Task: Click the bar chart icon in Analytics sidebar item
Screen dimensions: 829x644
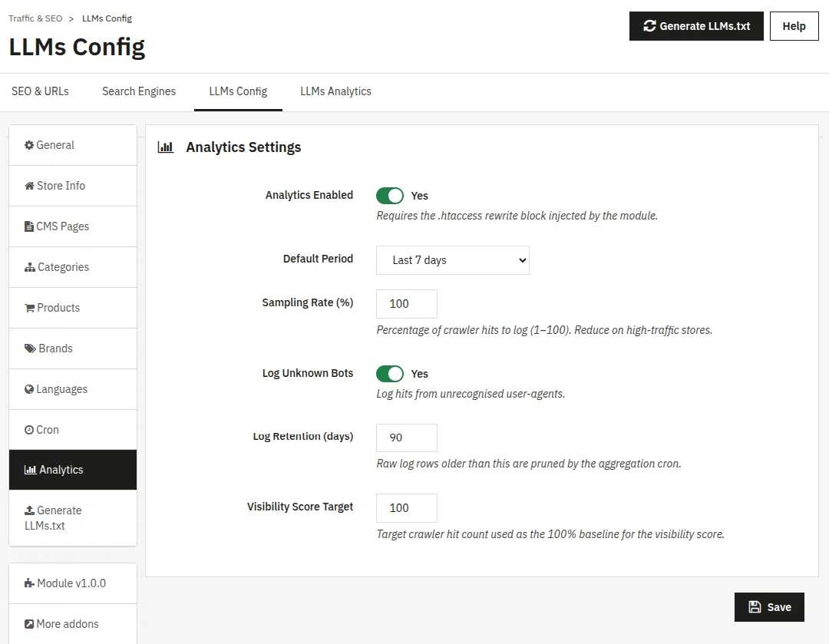Action: pos(30,470)
